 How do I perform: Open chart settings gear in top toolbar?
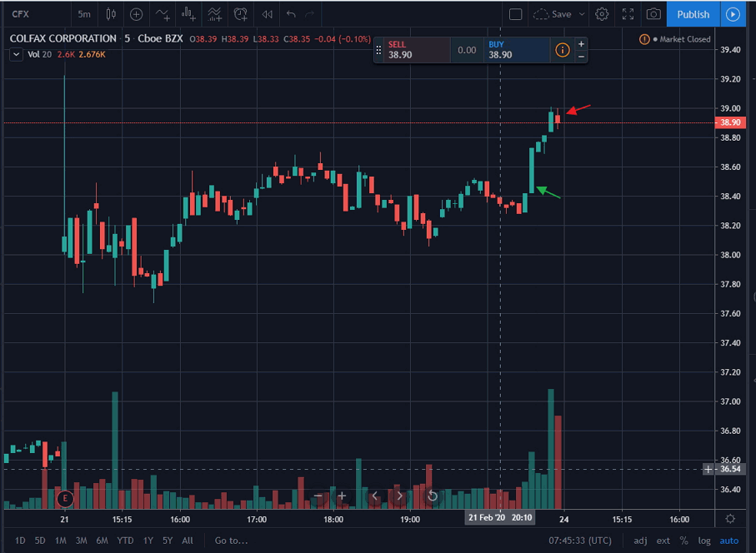[602, 14]
